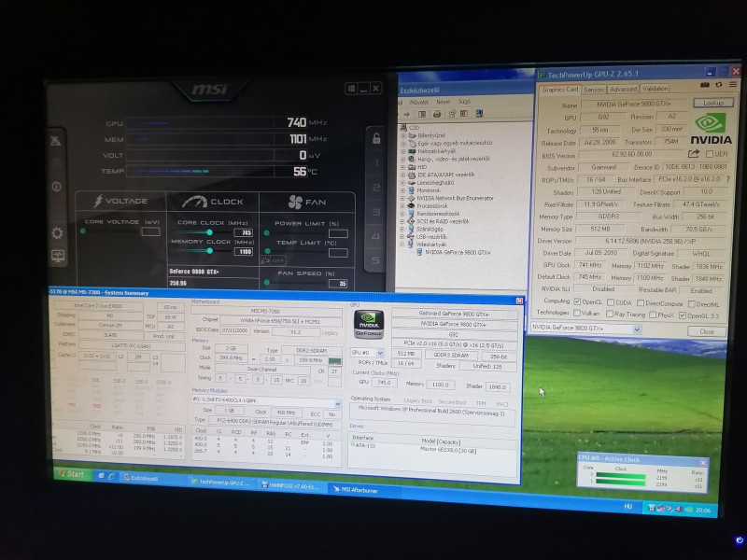Open the Súgó menu in Eszközkezelő
The height and width of the screenshot is (560, 747).
coord(464,102)
